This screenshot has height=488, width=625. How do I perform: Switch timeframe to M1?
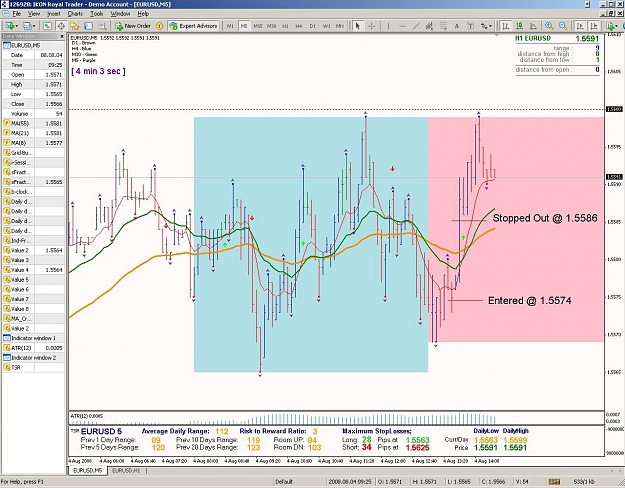[x=230, y=26]
